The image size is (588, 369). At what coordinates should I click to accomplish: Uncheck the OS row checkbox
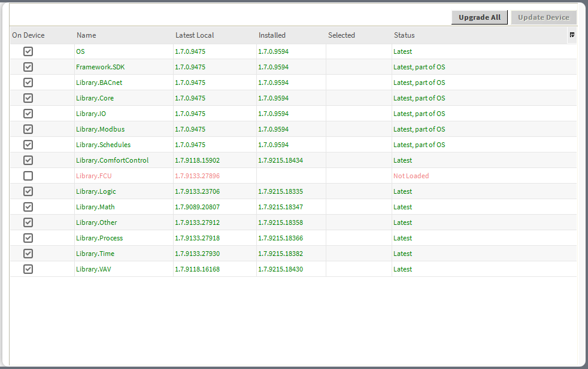(28, 51)
